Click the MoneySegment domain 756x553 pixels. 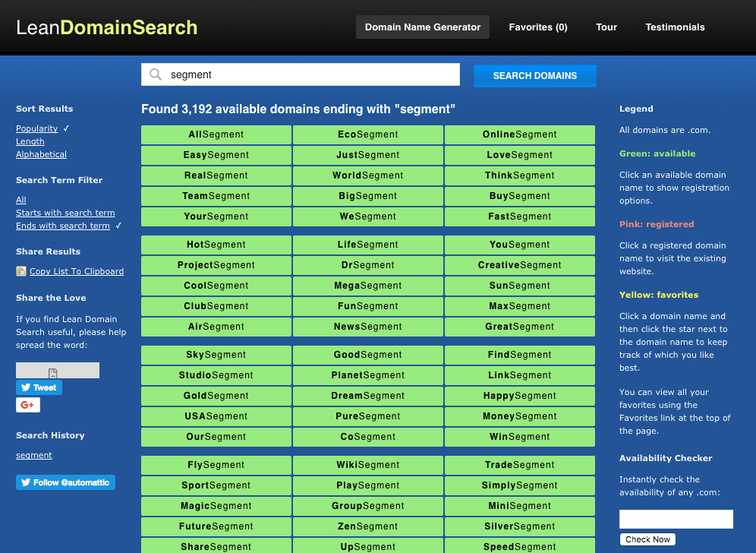coord(520,416)
